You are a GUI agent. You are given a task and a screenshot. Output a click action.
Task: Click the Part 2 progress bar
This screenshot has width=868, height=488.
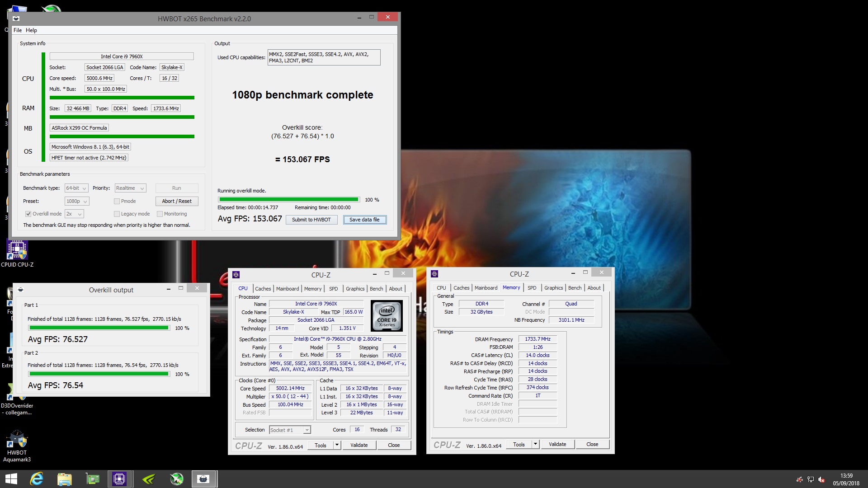point(99,374)
